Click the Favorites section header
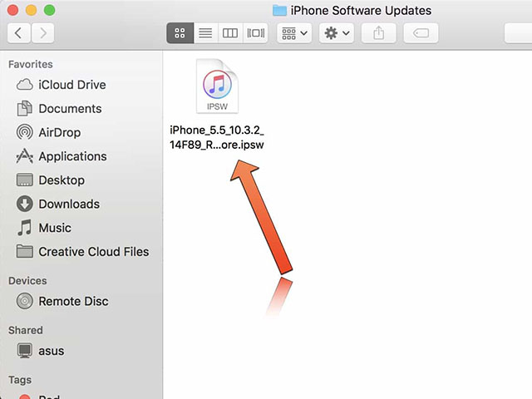The image size is (532, 399). [x=31, y=65]
